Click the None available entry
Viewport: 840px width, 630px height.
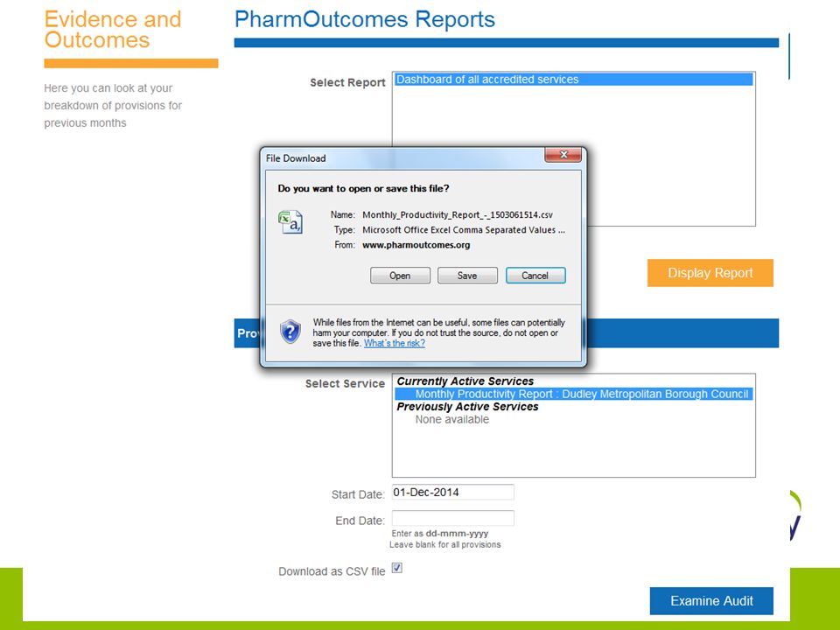[x=452, y=419]
